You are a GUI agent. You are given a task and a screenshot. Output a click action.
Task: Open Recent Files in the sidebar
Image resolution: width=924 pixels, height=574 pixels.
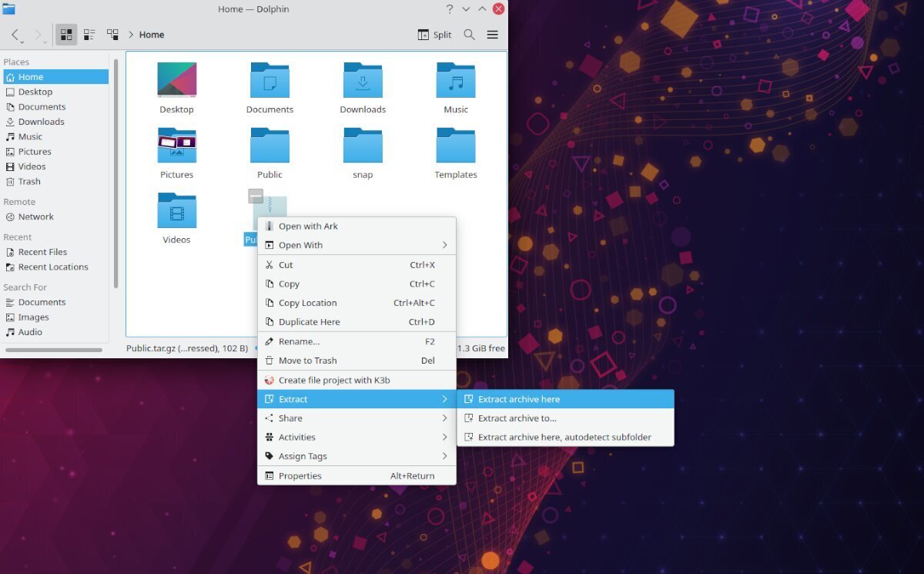click(42, 252)
